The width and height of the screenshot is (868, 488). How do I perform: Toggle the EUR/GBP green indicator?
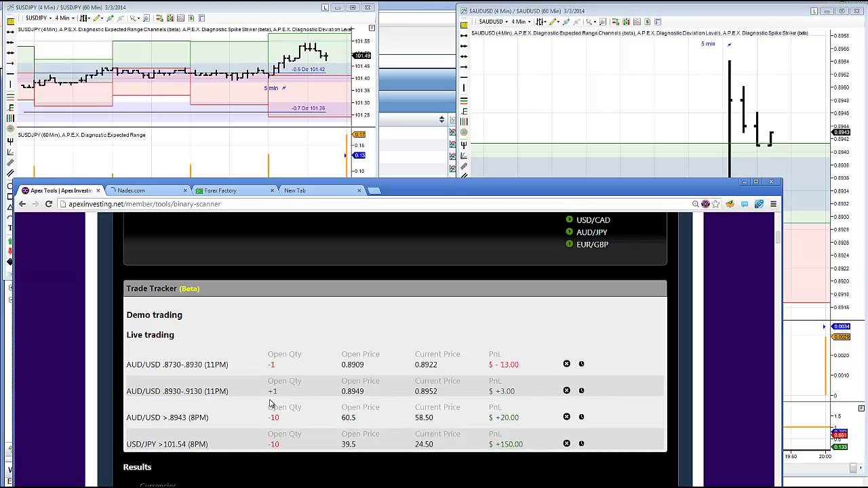pyautogui.click(x=570, y=244)
